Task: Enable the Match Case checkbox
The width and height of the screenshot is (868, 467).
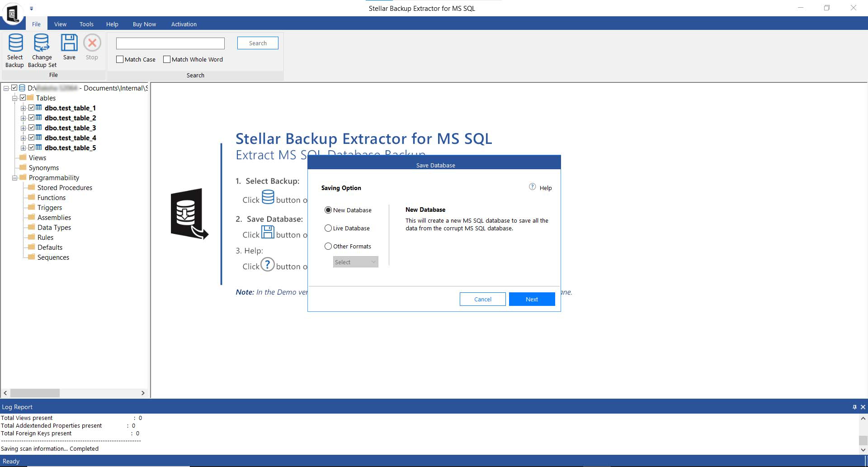Action: 120,59
